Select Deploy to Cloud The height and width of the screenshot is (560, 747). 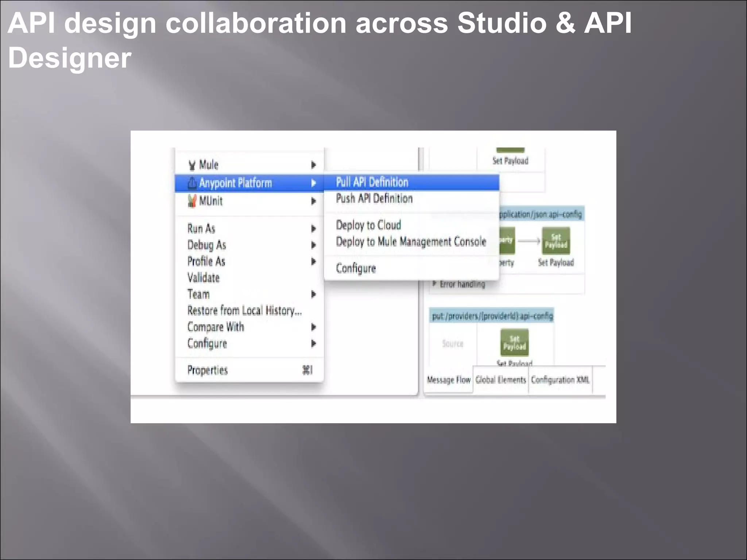pos(411,225)
